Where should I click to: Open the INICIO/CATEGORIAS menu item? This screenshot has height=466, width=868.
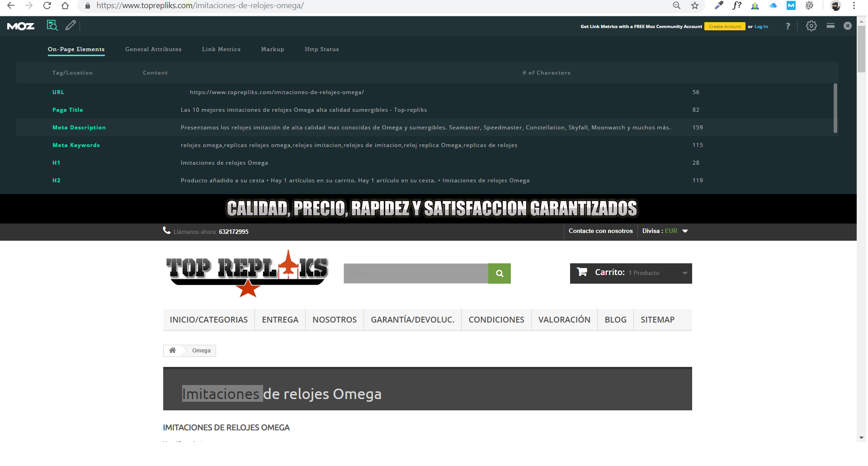pos(209,320)
